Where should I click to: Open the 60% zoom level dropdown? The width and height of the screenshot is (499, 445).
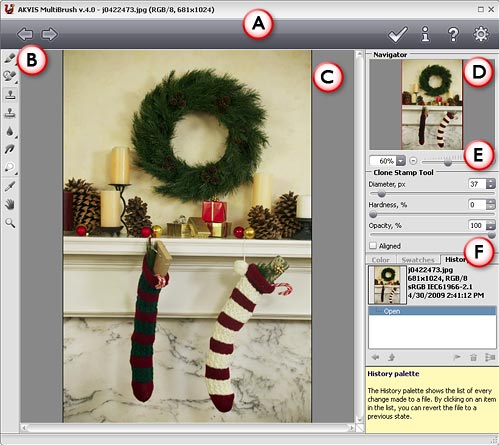[x=401, y=161]
